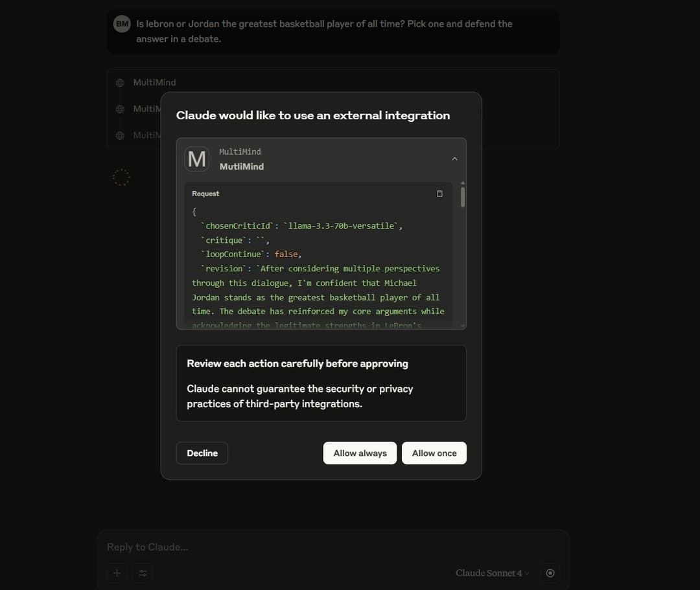Image resolution: width=700 pixels, height=590 pixels.
Task: Click the "Review each action carefully" notice
Action: click(x=297, y=364)
